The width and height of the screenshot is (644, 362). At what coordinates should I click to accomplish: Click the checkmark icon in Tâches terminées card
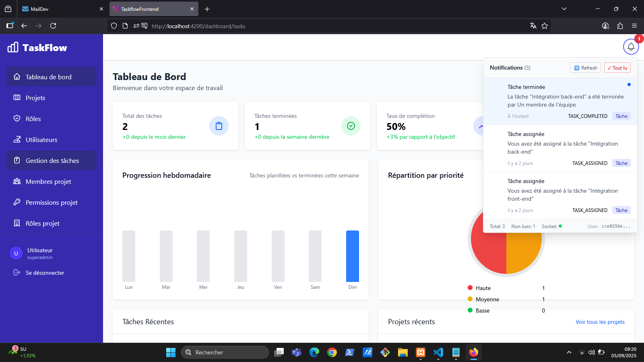click(x=351, y=126)
